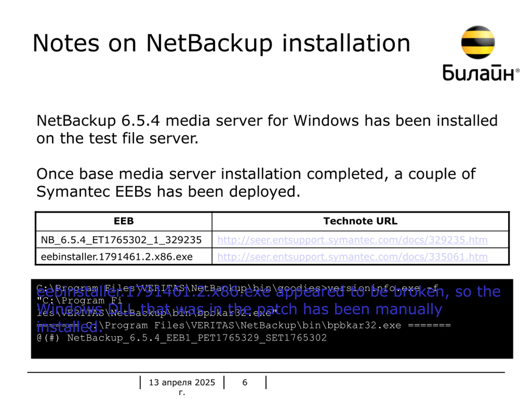This screenshot has height=399, width=532.
Task: Click the NetBackup_6.5.4_EEB1_PET1765329 console line
Action: click(182, 338)
